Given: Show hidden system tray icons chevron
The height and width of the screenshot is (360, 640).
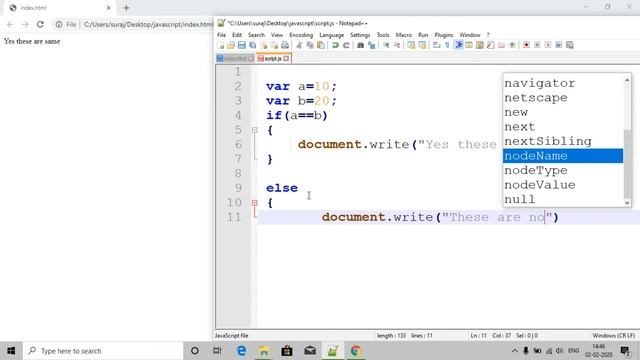Looking at the screenshot, I should pos(515,351).
